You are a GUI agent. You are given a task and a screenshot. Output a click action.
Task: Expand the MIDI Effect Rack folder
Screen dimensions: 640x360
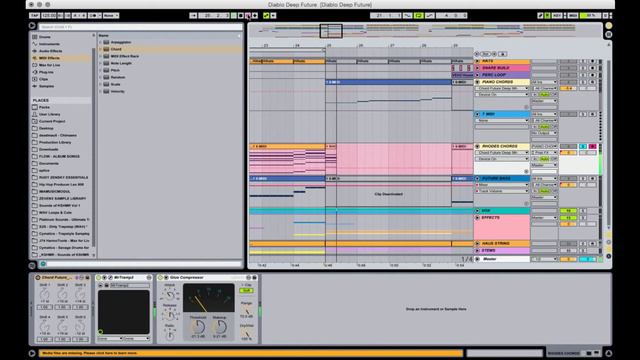point(100,56)
